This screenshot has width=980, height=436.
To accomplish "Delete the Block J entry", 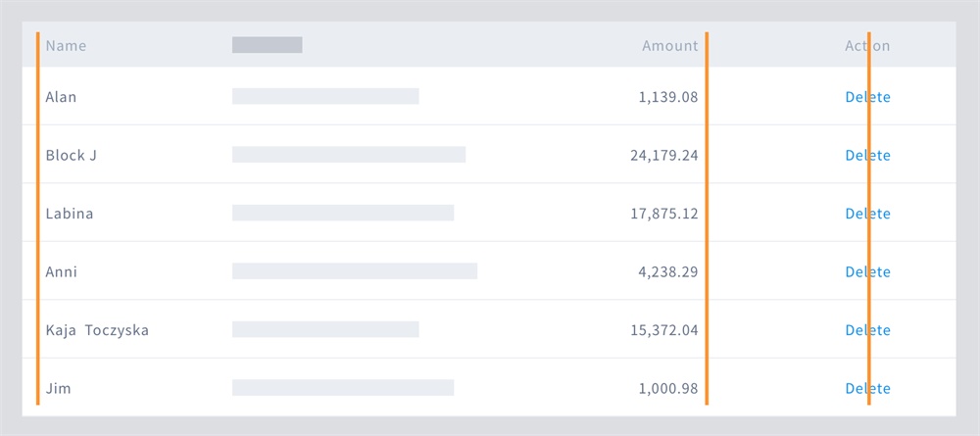I will (x=867, y=155).
